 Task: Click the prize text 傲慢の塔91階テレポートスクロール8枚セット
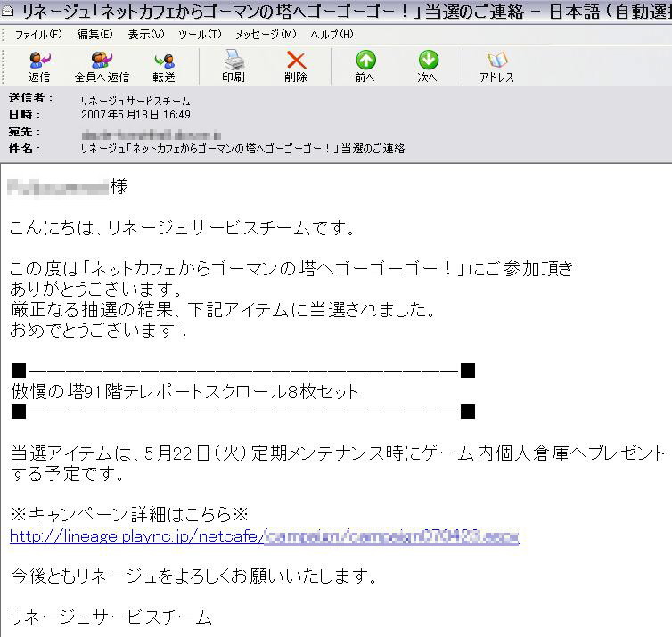(x=184, y=391)
